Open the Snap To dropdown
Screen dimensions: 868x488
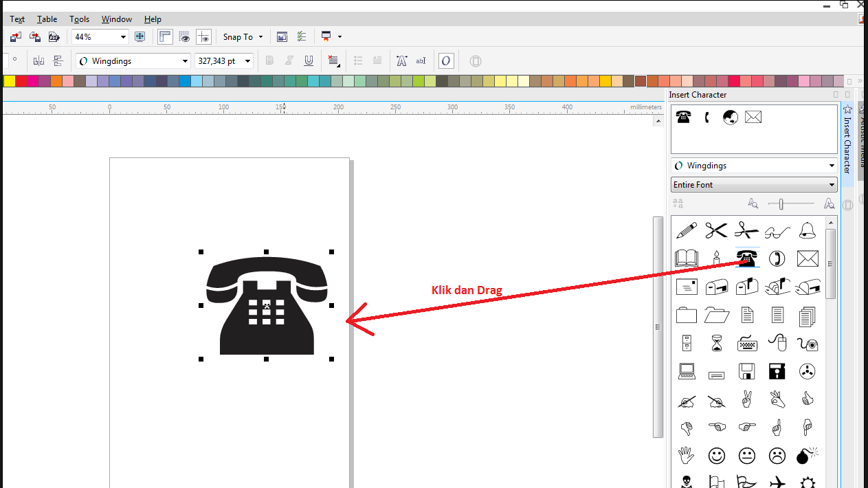pyautogui.click(x=243, y=37)
